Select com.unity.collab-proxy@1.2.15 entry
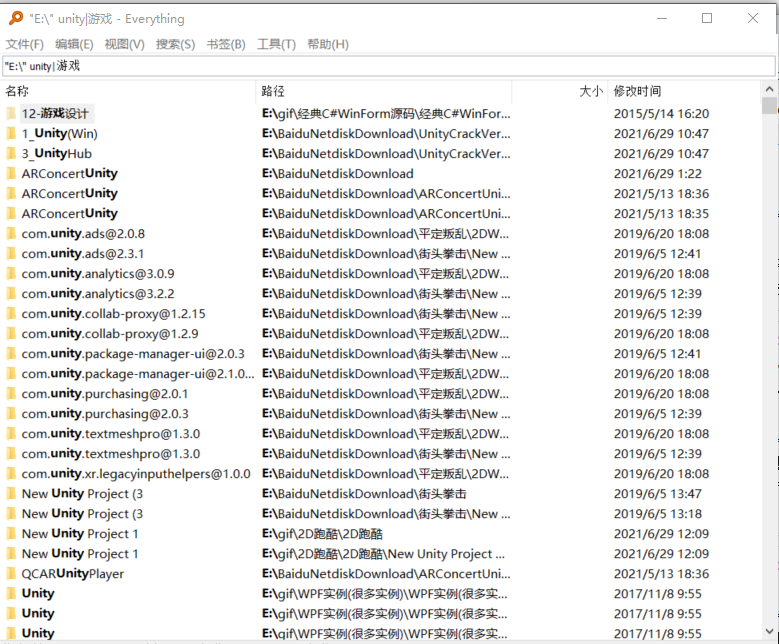Screen dimensions: 779x644 point(113,314)
